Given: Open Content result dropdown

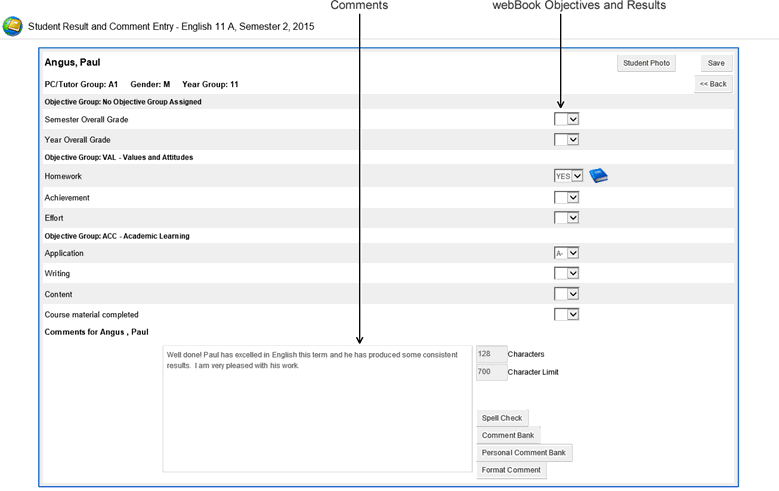Looking at the screenshot, I should (x=566, y=294).
